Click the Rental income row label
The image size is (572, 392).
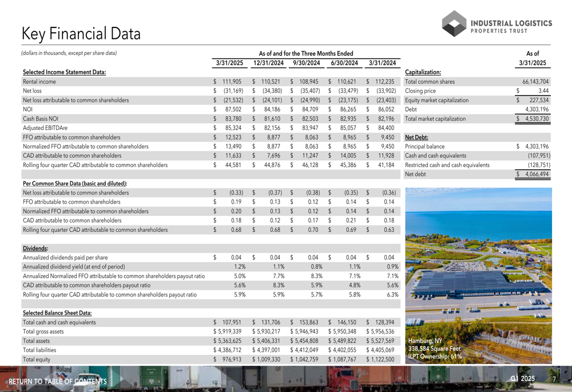pos(39,82)
